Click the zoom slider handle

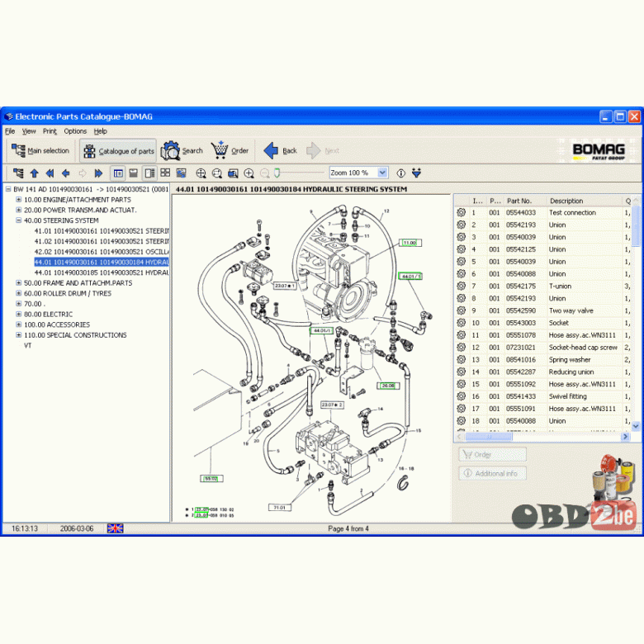click(x=277, y=173)
